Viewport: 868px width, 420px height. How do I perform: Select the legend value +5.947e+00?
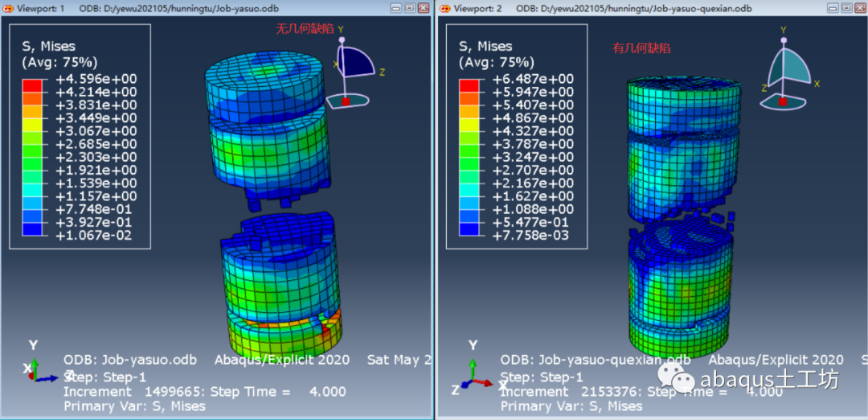[x=533, y=92]
